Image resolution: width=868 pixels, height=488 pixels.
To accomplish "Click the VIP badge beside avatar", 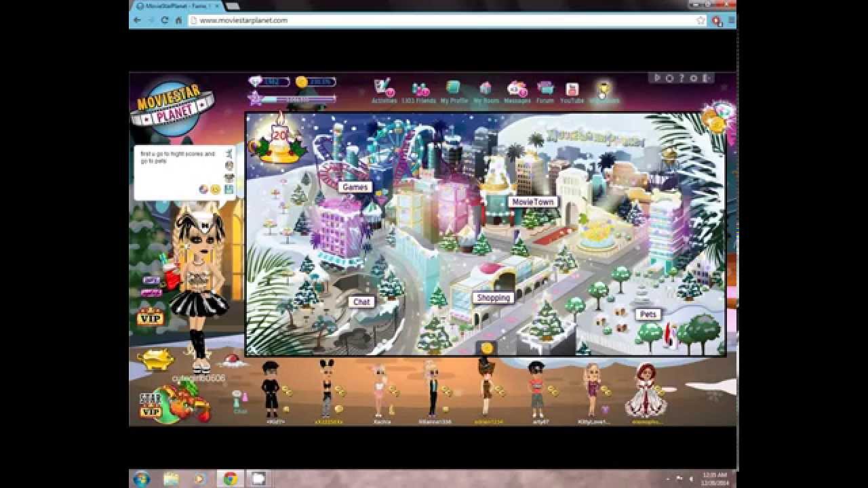I will tap(150, 316).
